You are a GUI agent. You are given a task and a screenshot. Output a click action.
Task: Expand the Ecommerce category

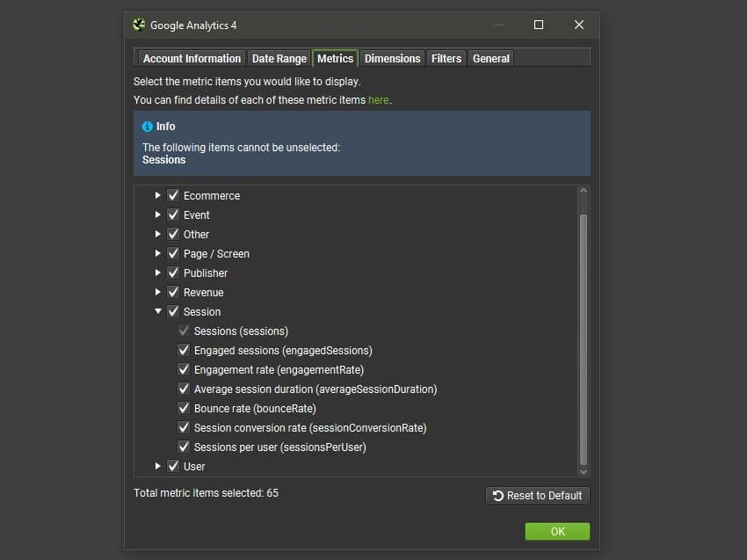point(157,195)
